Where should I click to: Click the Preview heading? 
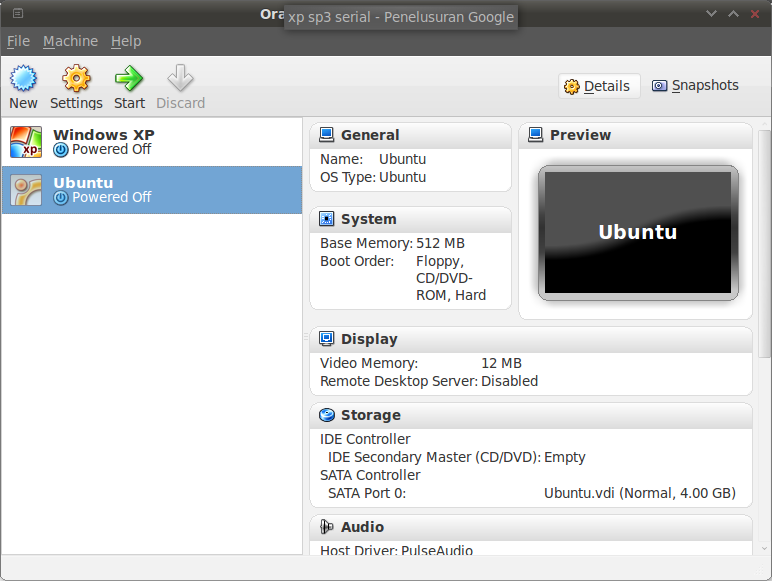(x=580, y=135)
